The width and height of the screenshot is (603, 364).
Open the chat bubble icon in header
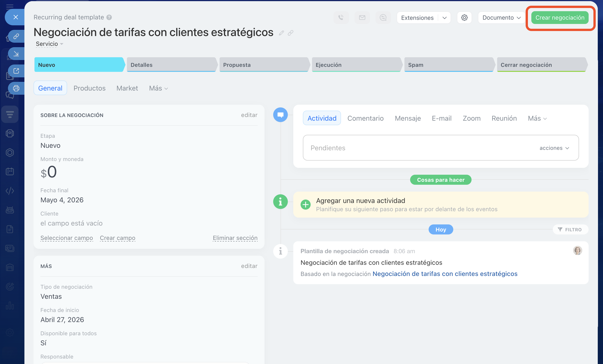pos(383,18)
